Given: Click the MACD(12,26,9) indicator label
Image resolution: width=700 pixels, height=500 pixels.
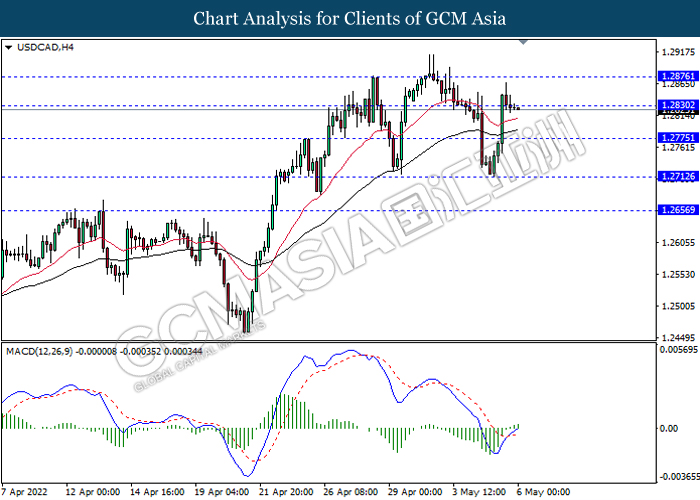Looking at the screenshot, I should point(104,352).
